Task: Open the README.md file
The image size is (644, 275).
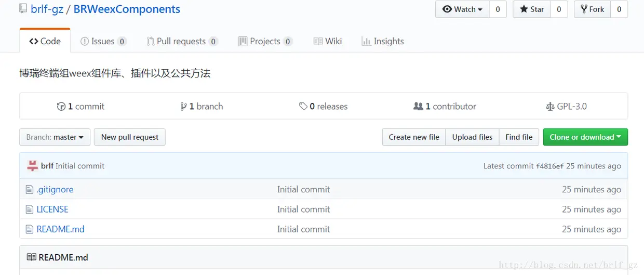Action: coord(60,229)
